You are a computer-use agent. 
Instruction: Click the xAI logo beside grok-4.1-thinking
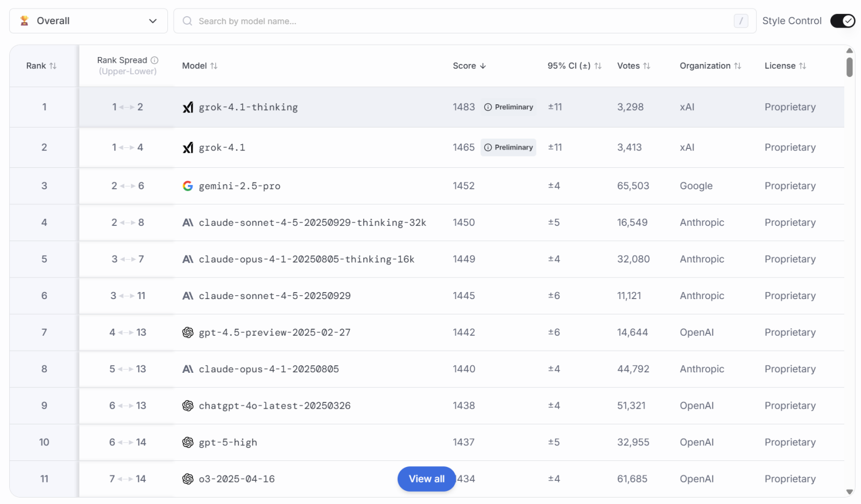(188, 108)
